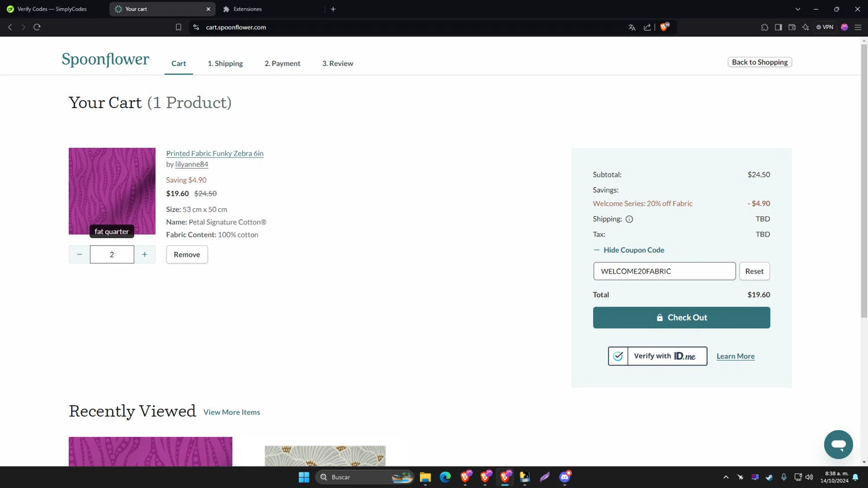Image resolution: width=868 pixels, height=488 pixels.
Task: Open the chat support bubble
Action: click(838, 444)
